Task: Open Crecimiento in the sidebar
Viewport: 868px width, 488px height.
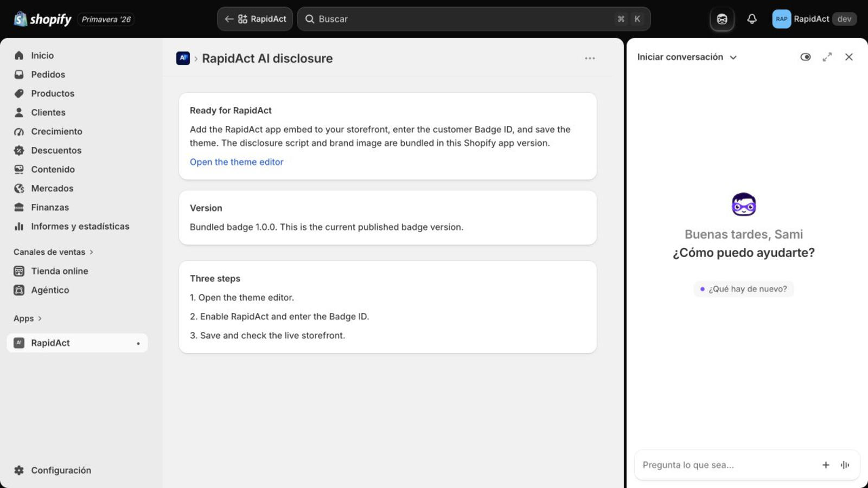Action: pos(77,131)
